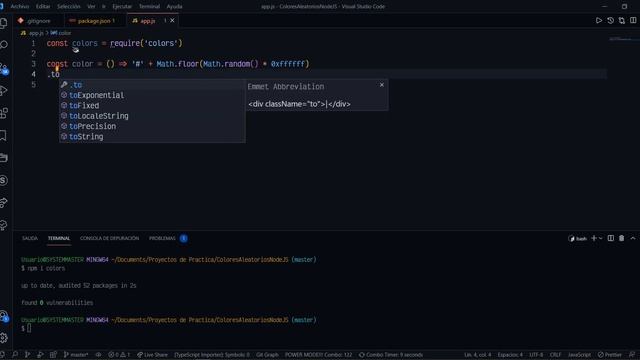640x360 pixels.
Task: Click the master branch in status bar
Action: (76, 355)
